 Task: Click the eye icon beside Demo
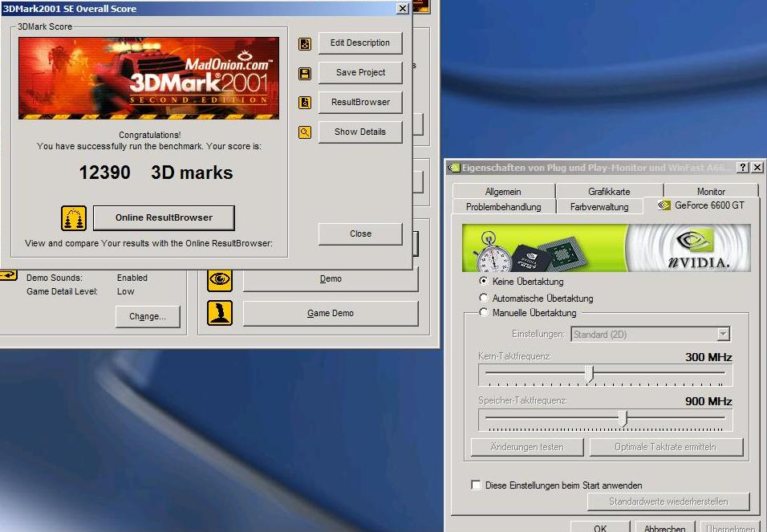click(x=220, y=279)
